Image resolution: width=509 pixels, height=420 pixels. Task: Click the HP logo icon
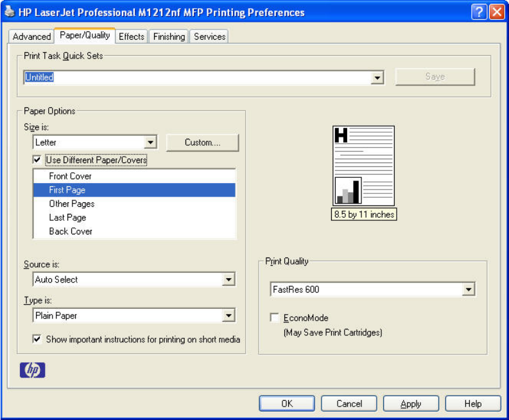(33, 370)
